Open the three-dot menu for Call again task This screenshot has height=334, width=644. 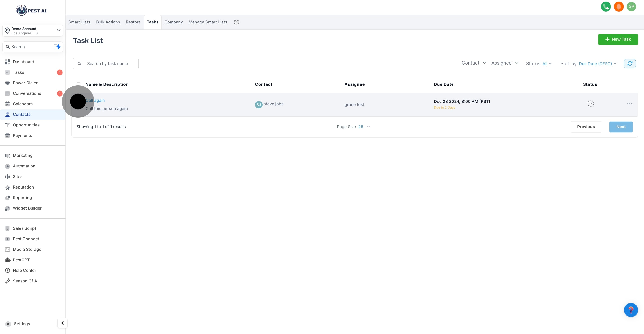click(630, 104)
